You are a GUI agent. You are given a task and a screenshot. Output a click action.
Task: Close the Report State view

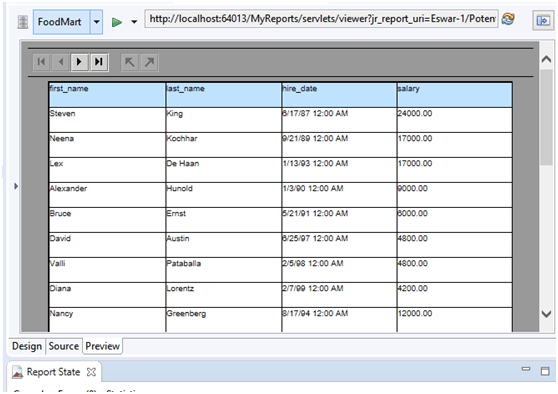point(91,372)
